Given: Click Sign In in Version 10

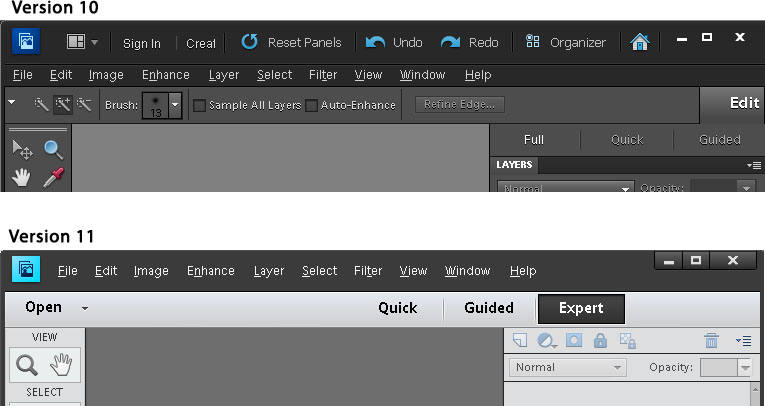Looking at the screenshot, I should click(141, 43).
